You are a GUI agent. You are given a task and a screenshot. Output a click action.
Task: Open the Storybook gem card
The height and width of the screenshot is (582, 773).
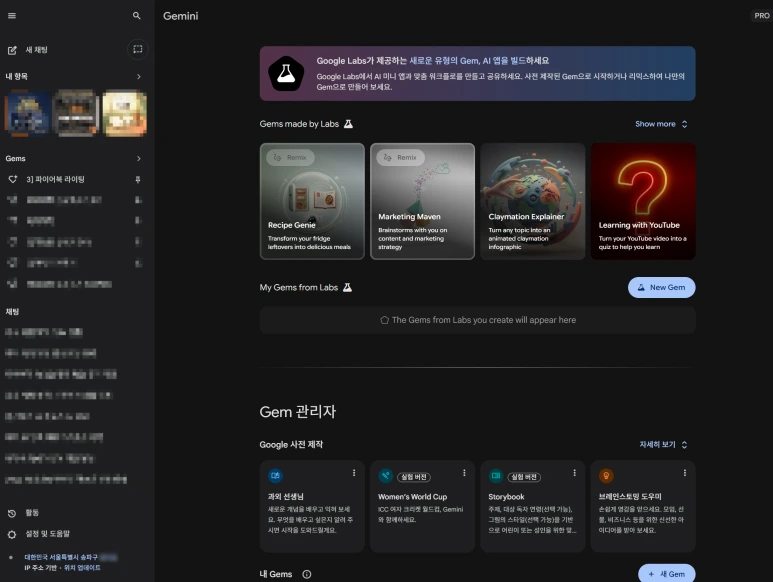[533, 506]
